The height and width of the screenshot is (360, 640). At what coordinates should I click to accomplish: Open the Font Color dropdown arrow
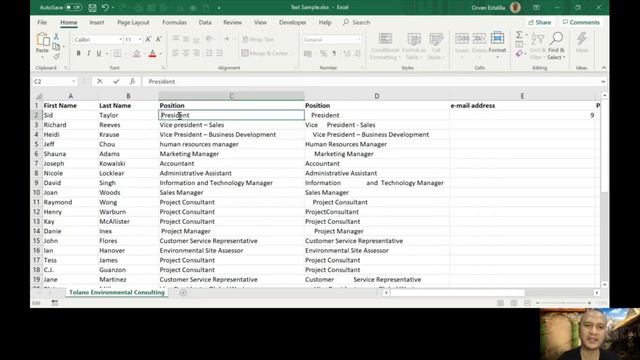[160, 53]
